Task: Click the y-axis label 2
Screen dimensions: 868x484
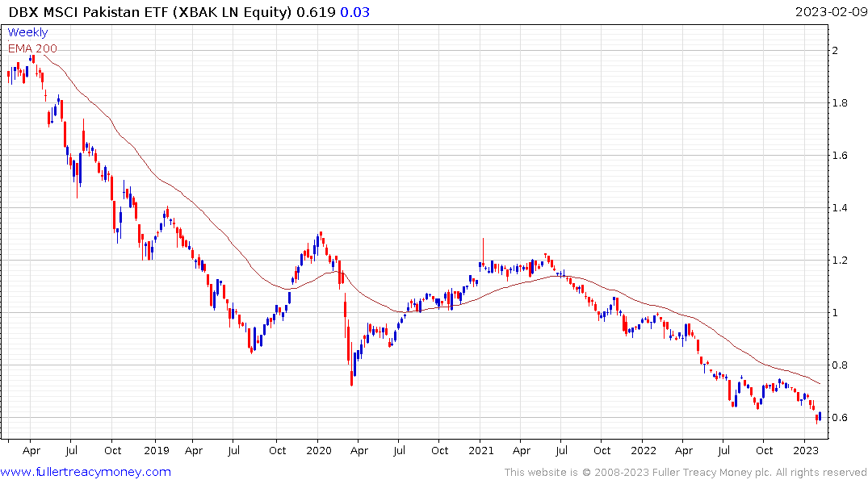Action: pos(835,50)
